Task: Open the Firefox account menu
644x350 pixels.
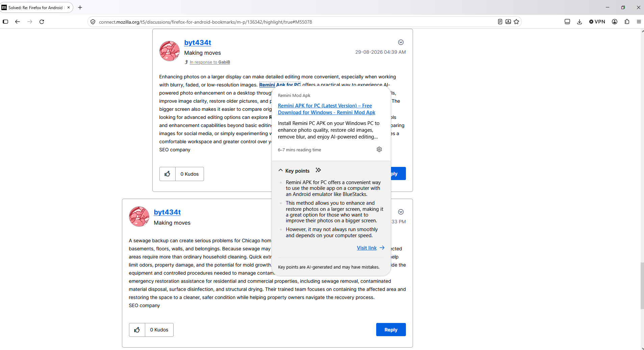Action: click(x=615, y=22)
